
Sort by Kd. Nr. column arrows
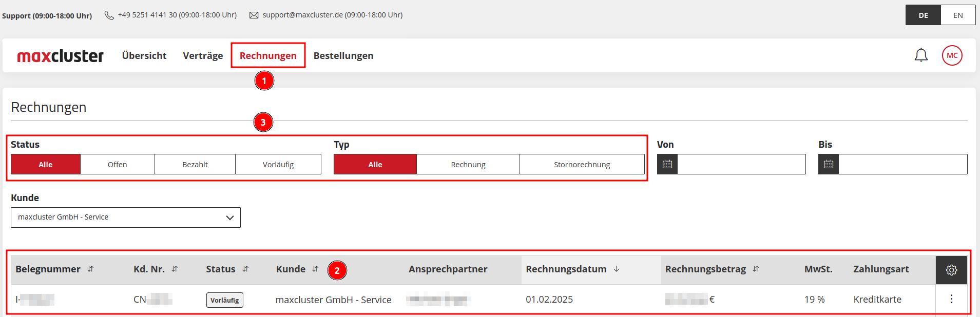pos(175,269)
